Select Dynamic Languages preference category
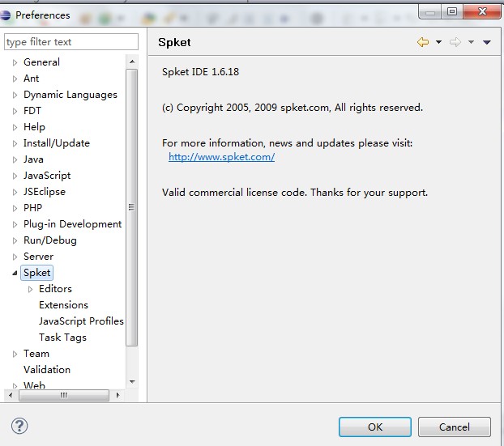This screenshot has height=446, width=504. (x=70, y=95)
